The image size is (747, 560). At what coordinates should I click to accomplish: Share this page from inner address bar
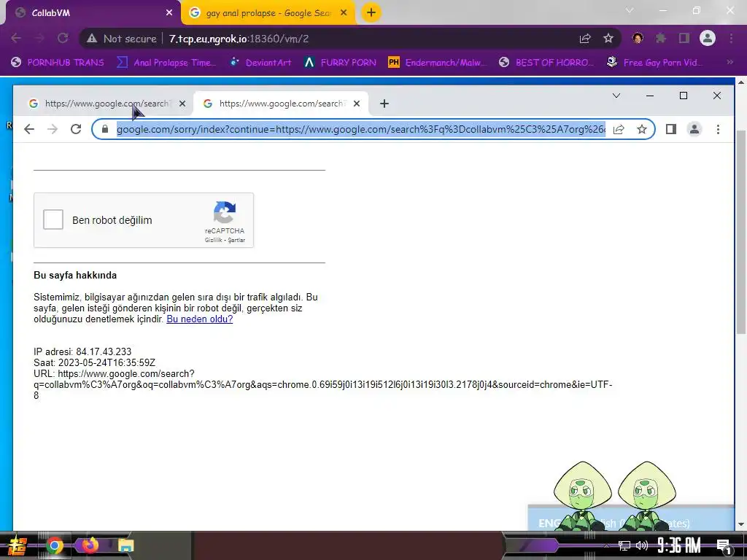coord(619,129)
